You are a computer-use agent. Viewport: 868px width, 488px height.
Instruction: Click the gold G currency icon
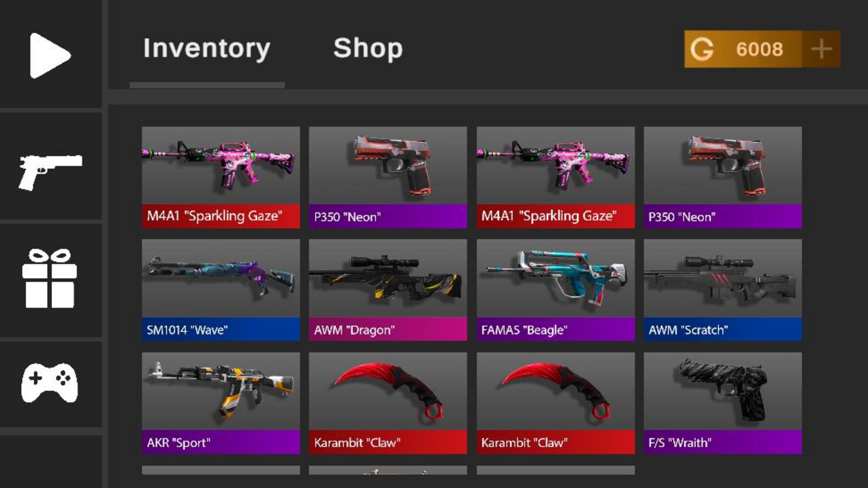tap(702, 49)
